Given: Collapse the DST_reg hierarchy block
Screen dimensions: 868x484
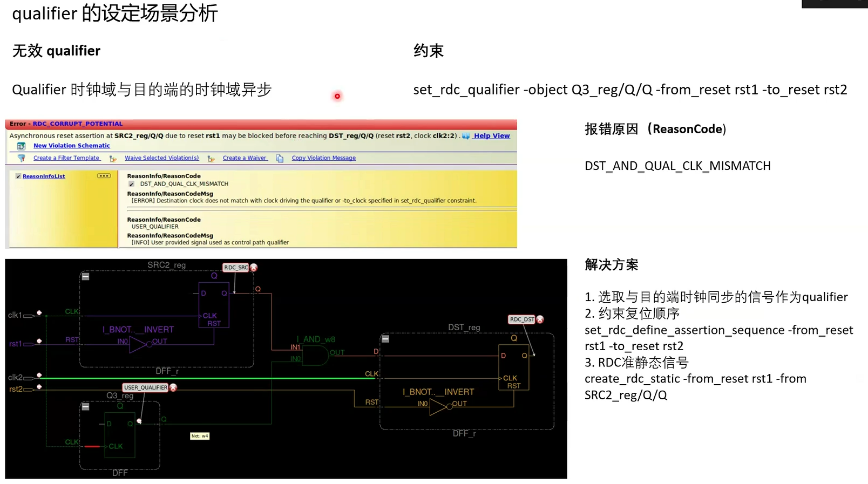Looking at the screenshot, I should pos(385,339).
